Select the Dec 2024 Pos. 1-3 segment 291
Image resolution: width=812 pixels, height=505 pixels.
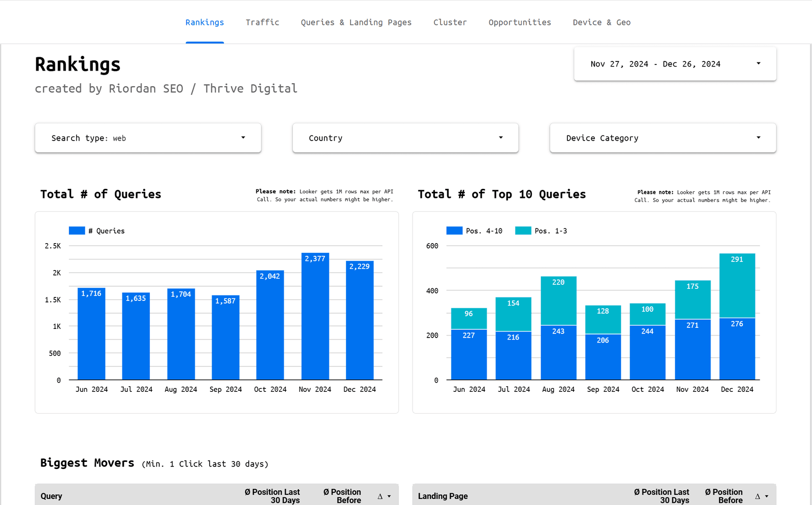click(737, 286)
